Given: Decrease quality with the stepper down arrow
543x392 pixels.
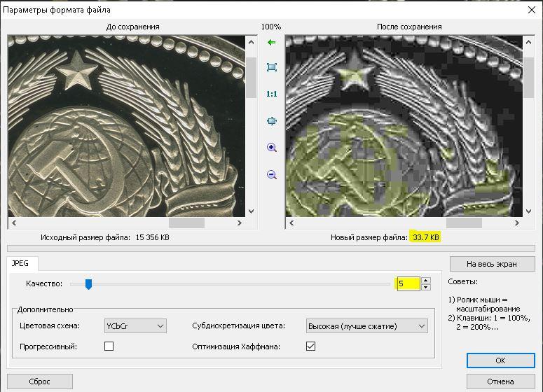Looking at the screenshot, I should pyautogui.click(x=426, y=287).
